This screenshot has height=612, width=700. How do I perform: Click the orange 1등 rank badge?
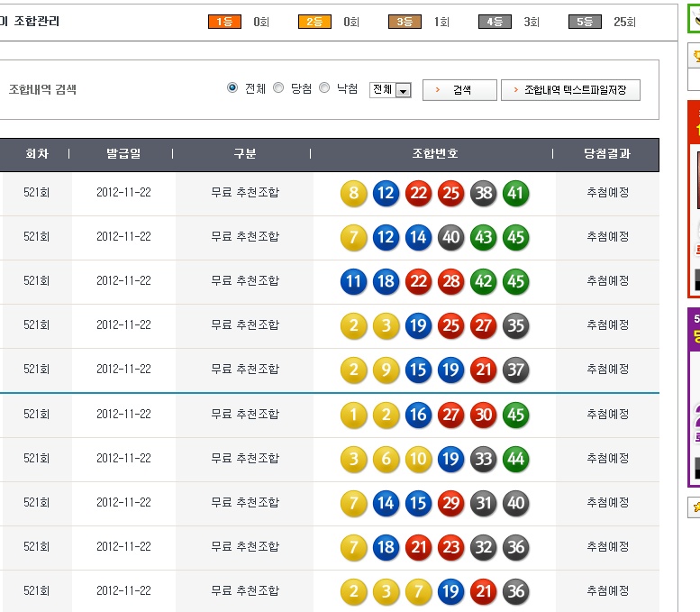pos(224,22)
